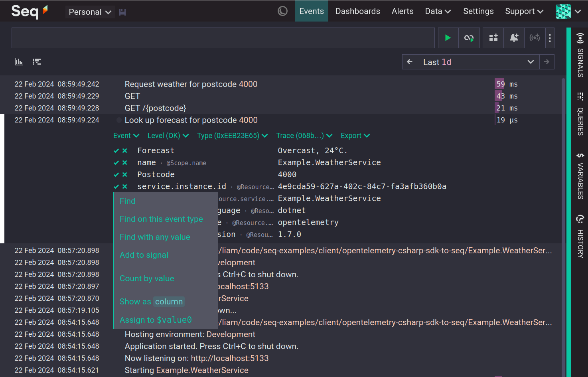Exclude Forecast property cross

click(x=124, y=151)
